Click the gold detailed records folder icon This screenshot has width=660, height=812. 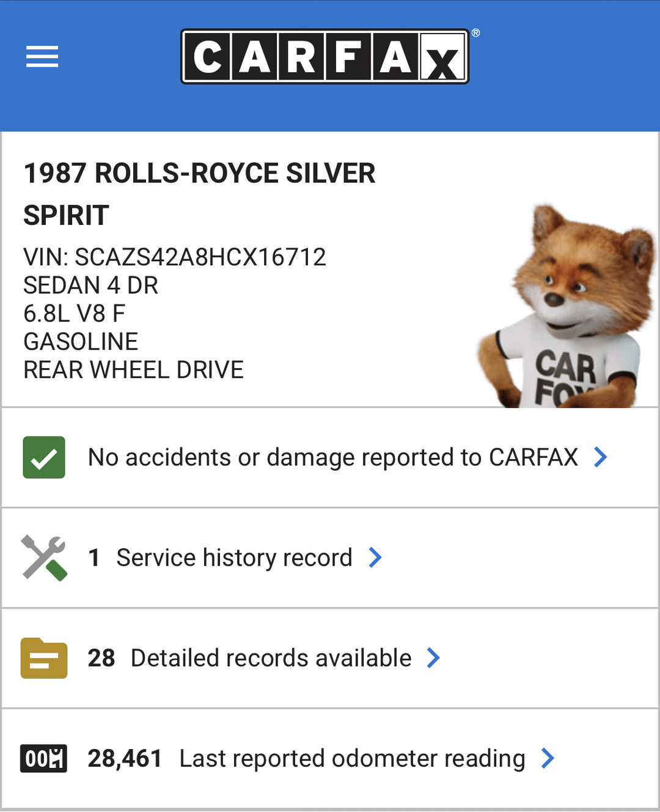coord(43,657)
